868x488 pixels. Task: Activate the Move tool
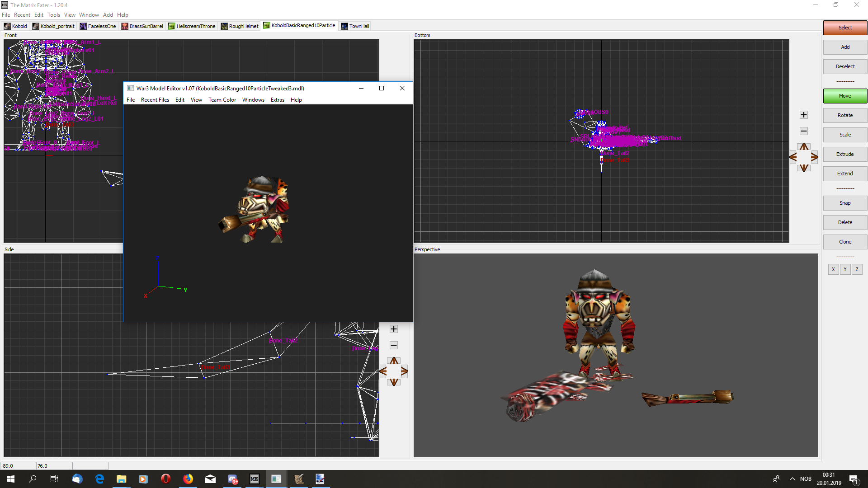pos(845,96)
